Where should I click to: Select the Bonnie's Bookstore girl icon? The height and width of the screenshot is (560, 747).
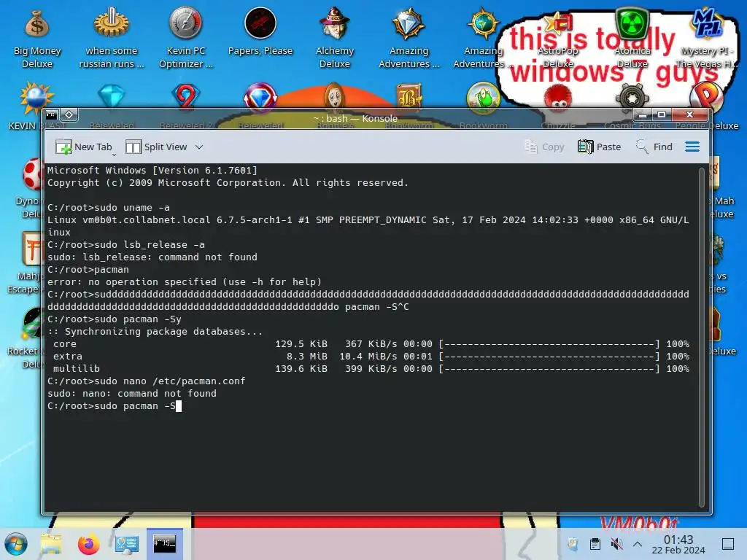point(334,97)
